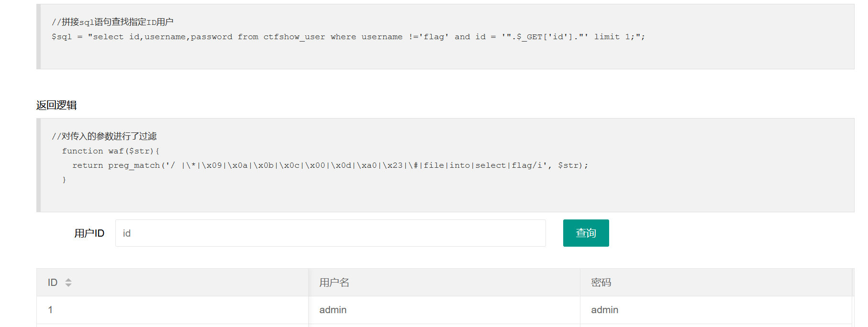Click the return preg_match code line
Viewport: 868px width, 327px height.
pos(330,165)
